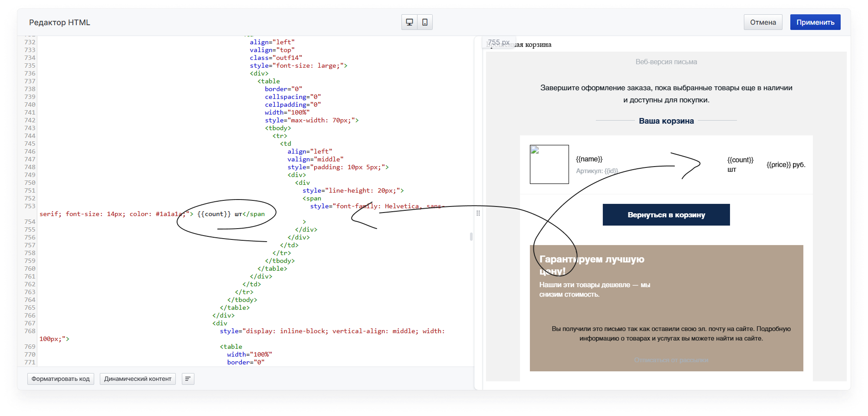Toggle line wrap icon in bottom toolbar
The image size is (868, 416).
click(188, 379)
